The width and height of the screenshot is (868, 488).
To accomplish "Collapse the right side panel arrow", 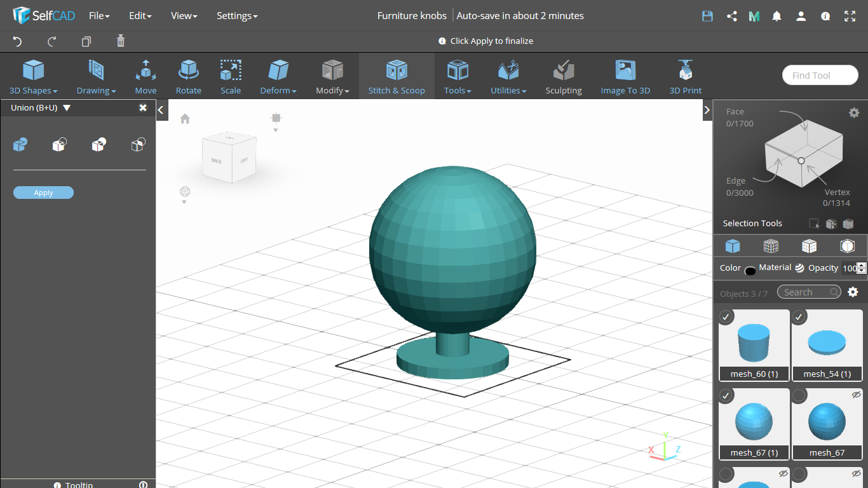I will 707,110.
